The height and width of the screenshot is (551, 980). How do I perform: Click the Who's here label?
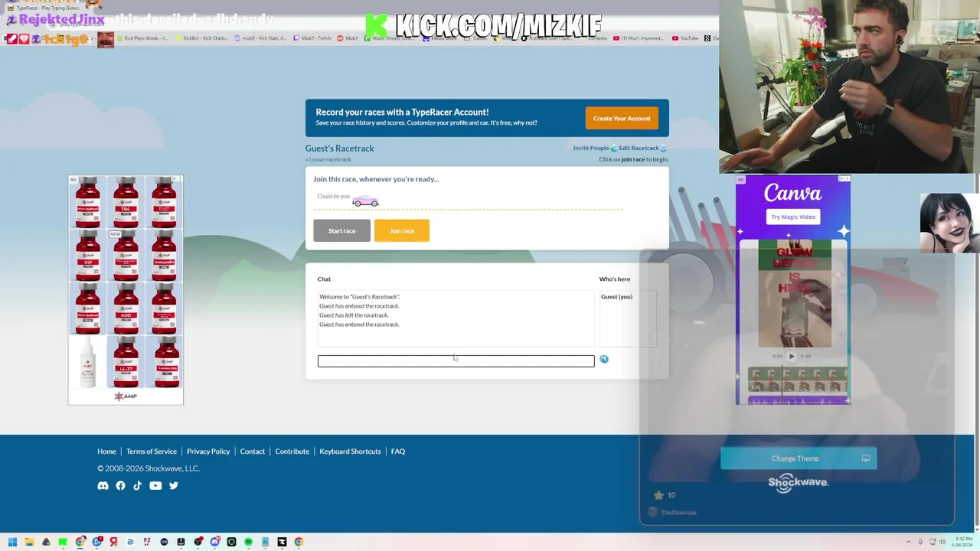click(615, 279)
